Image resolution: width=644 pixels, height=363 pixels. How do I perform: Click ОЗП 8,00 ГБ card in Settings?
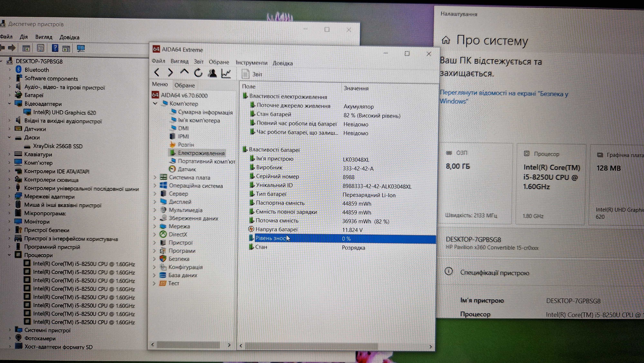coord(475,183)
